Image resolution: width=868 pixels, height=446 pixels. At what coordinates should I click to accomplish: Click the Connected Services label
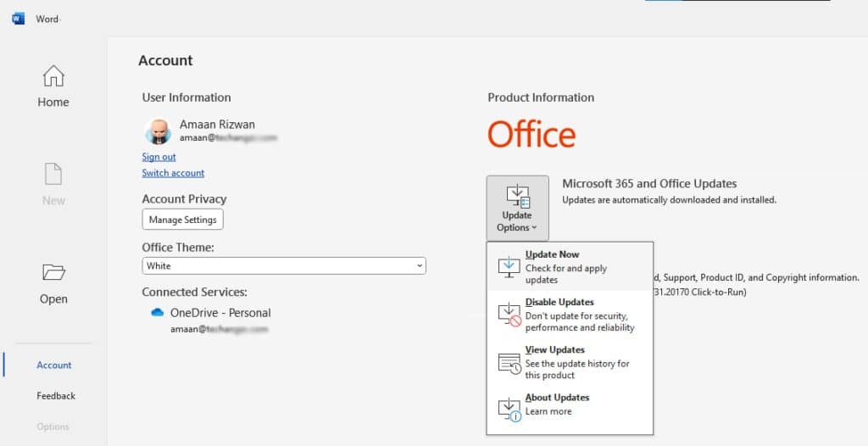[x=194, y=292]
